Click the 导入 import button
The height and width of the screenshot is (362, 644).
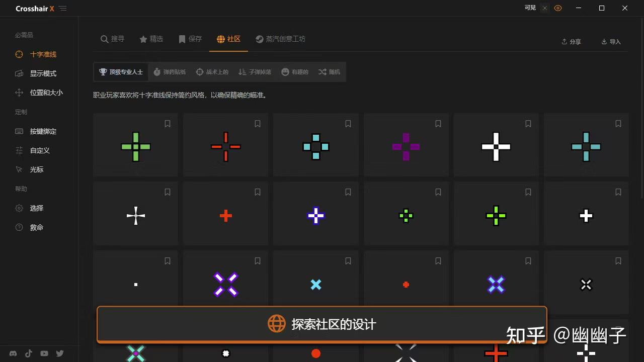tap(610, 42)
